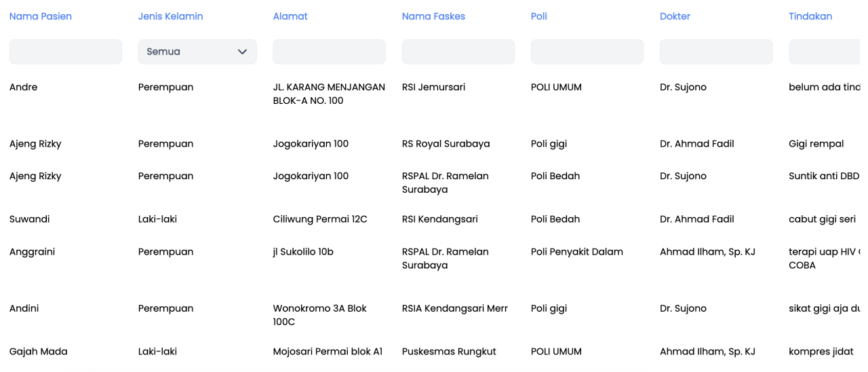Select the Anggraini patient name cell
Viewport: 868px width, 372px height.
click(32, 252)
